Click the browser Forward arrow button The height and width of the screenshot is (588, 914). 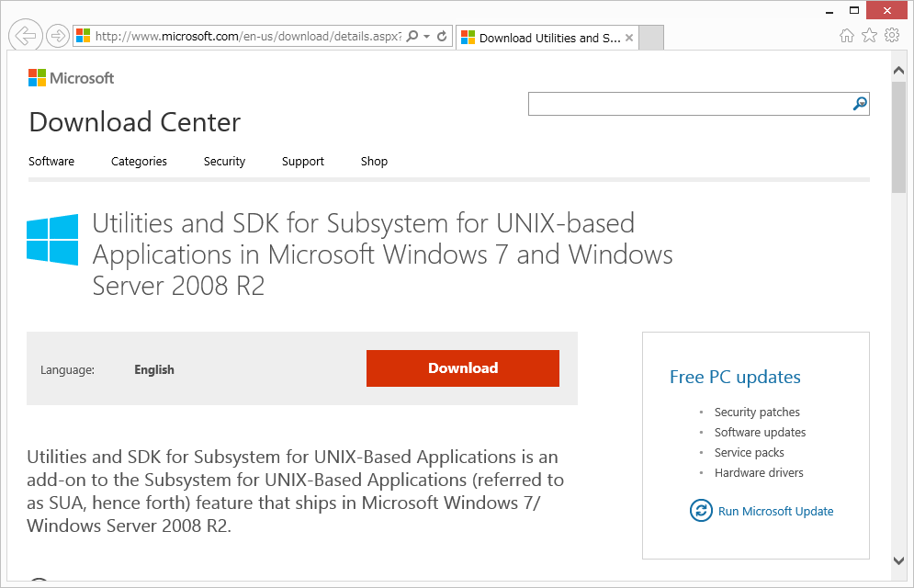(x=58, y=36)
